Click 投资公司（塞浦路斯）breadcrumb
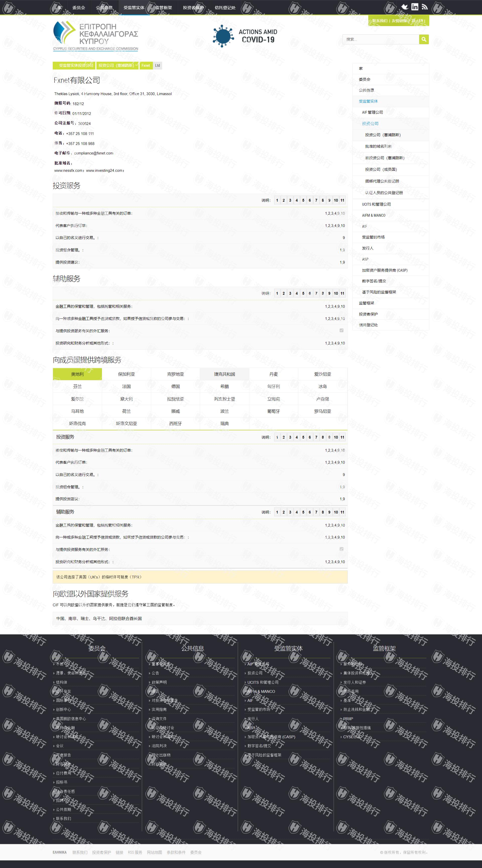 pyautogui.click(x=116, y=65)
